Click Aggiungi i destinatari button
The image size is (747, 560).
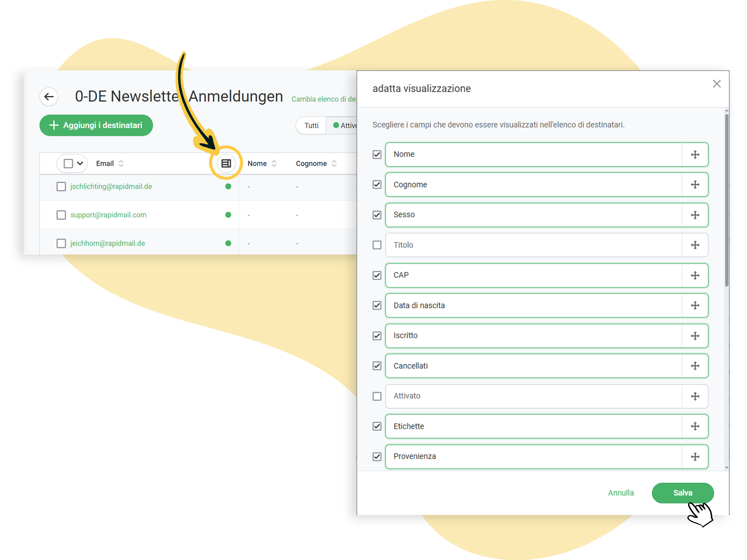tap(96, 125)
